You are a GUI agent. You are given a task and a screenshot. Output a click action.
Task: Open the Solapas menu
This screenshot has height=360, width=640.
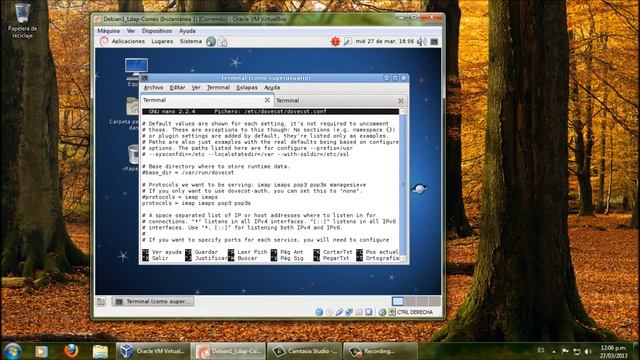[x=247, y=87]
